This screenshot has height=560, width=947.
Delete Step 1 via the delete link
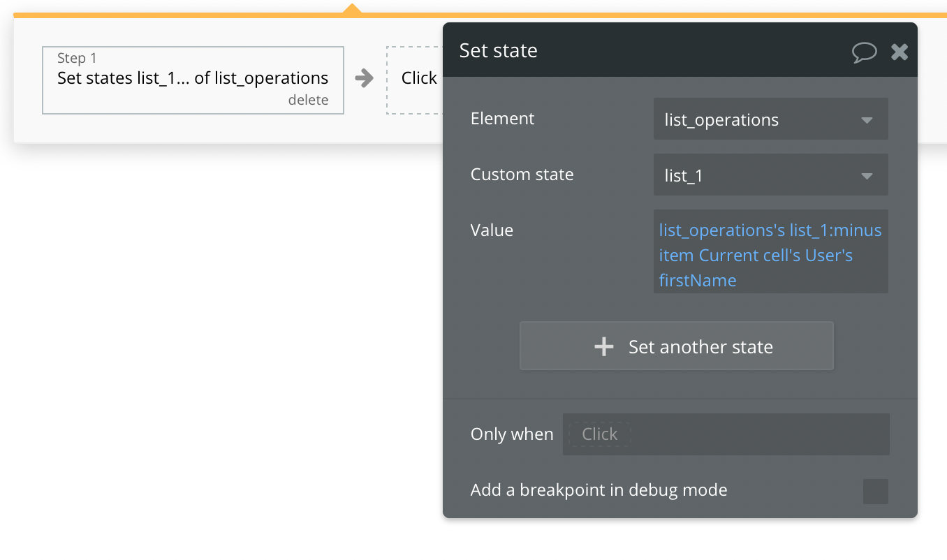308,100
